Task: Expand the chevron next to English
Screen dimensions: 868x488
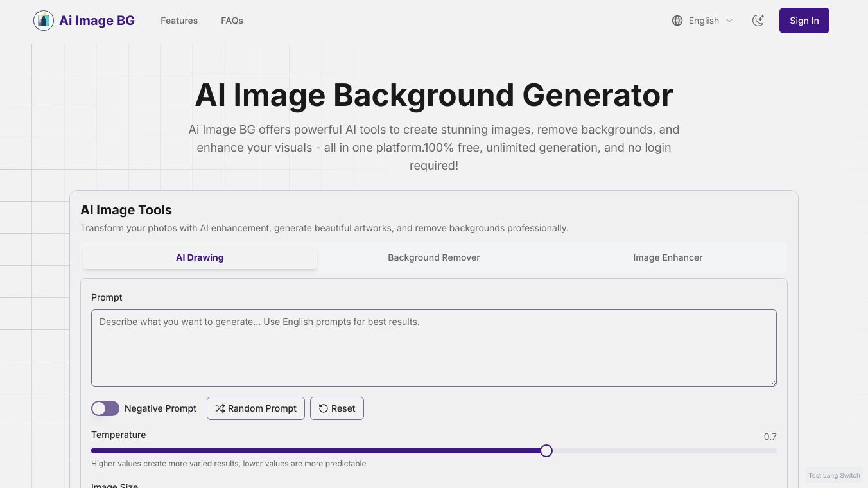Action: pos(729,21)
